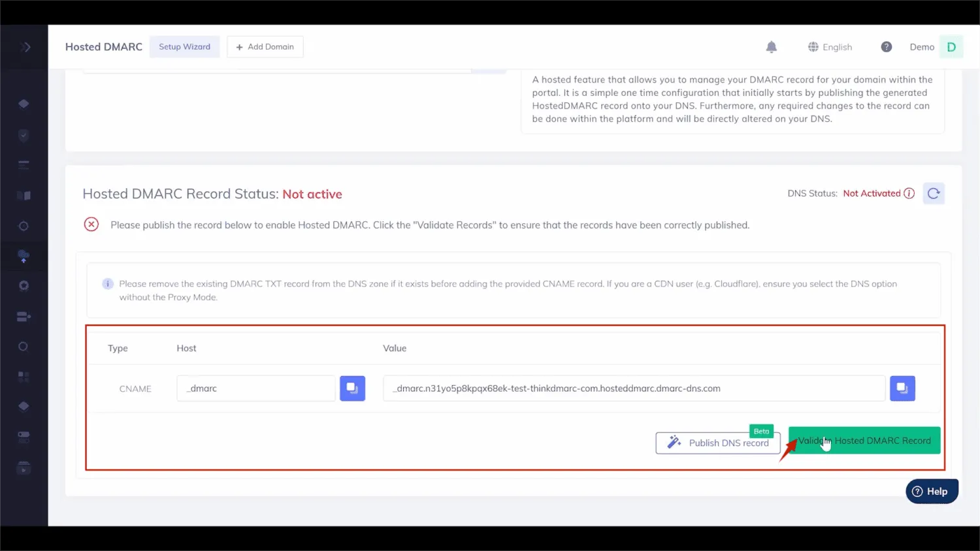The image size is (980, 551).
Task: Click the question mark help icon in header
Action: pyautogui.click(x=887, y=47)
